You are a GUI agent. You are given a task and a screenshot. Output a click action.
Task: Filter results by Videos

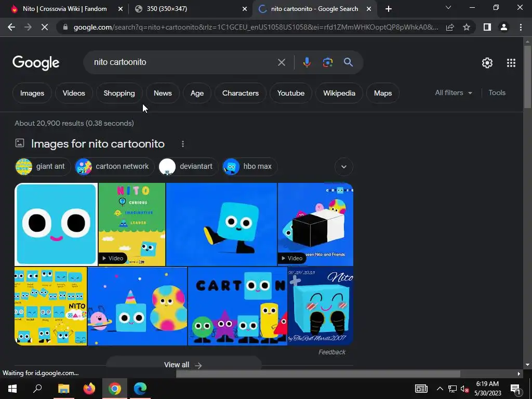74,93
